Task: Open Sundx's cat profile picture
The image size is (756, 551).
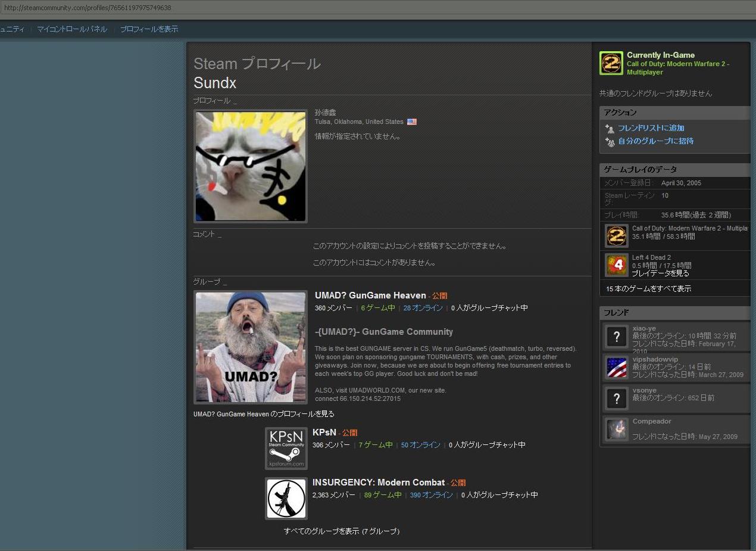Action: point(251,166)
